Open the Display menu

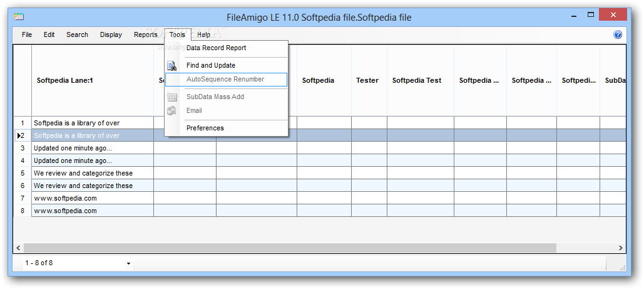coord(111,34)
